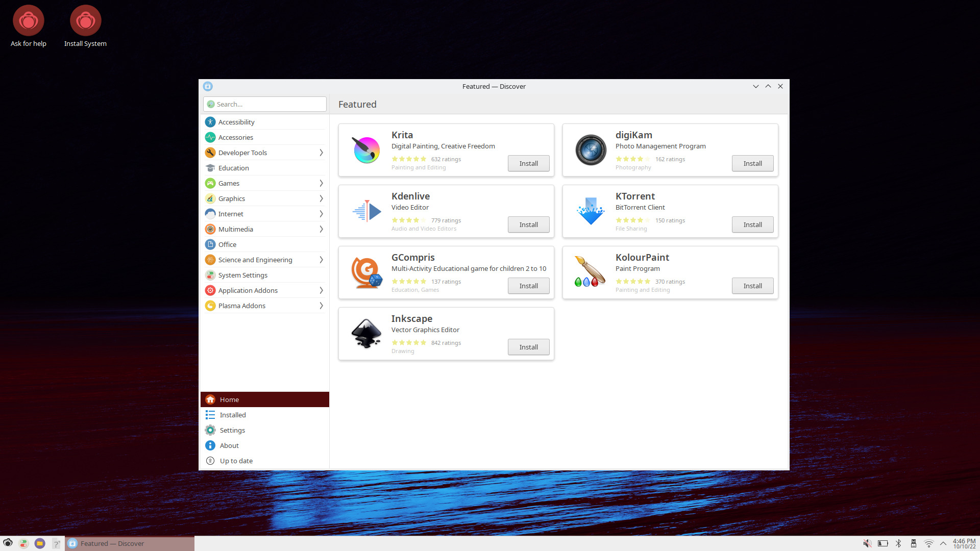The height and width of the screenshot is (551, 980).
Task: Open the Accessibility category icon
Action: [210, 122]
